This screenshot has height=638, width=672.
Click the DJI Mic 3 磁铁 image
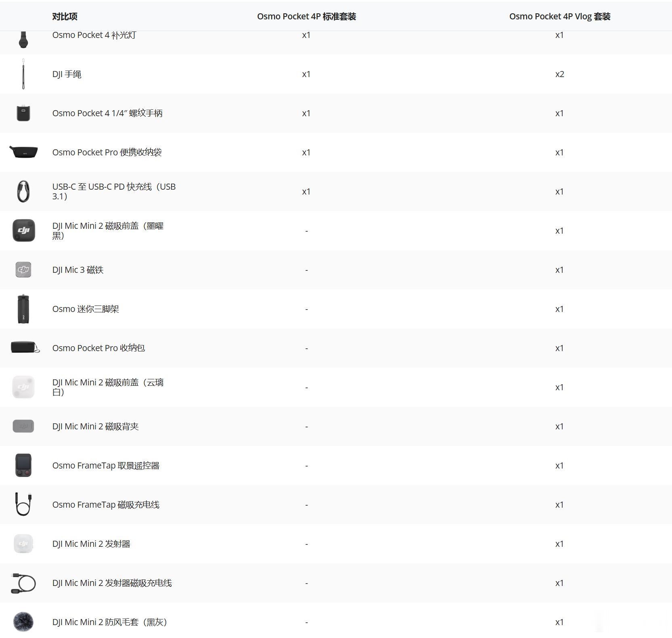point(23,270)
